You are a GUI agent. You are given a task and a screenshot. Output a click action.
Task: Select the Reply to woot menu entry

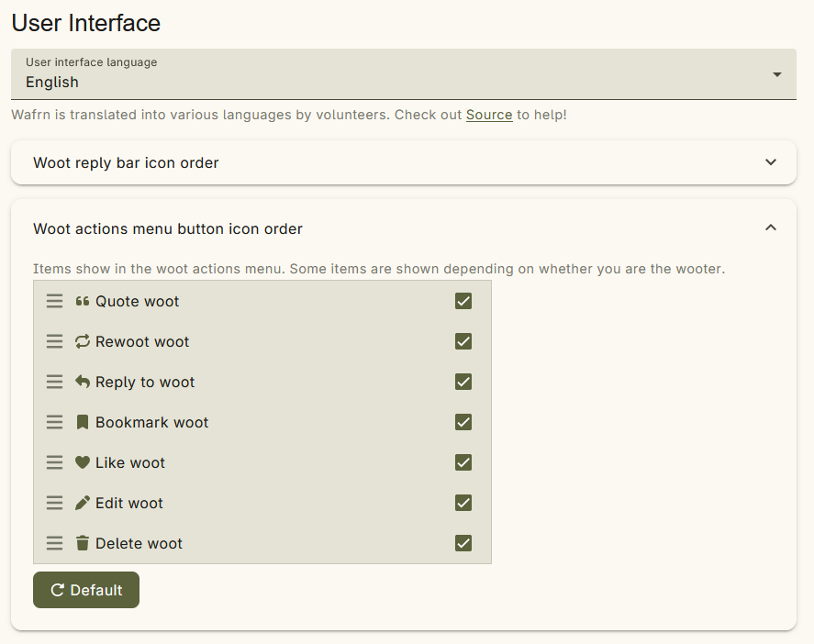[x=145, y=381]
